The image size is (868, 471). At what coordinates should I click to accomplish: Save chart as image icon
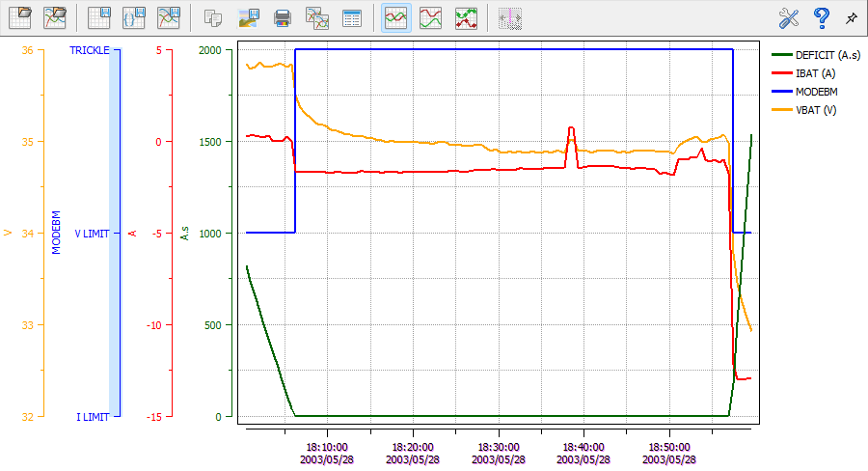[249, 17]
